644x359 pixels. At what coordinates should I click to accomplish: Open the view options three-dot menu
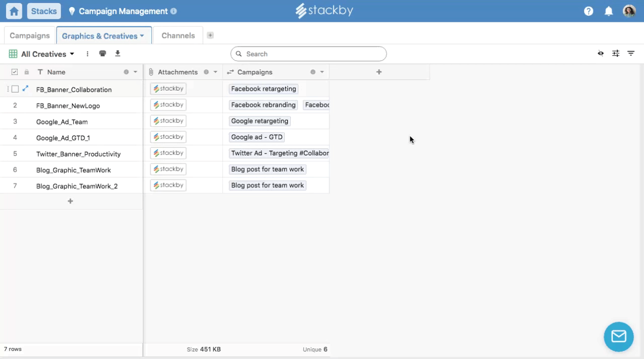(88, 54)
